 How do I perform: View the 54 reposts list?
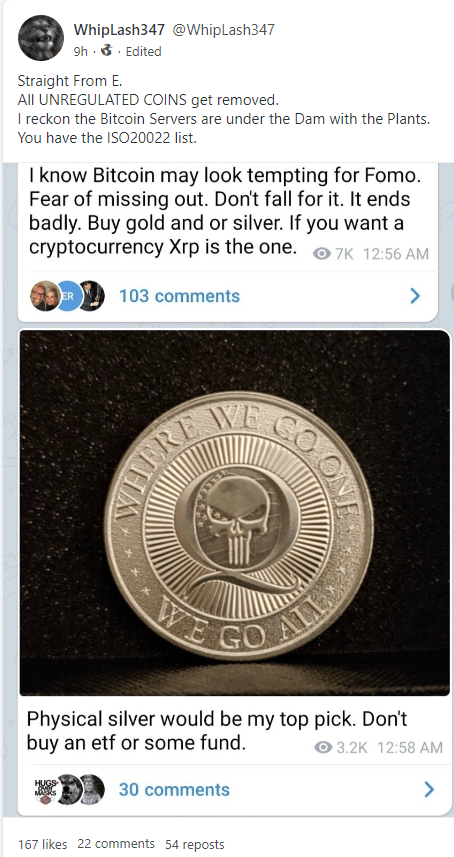(x=194, y=844)
